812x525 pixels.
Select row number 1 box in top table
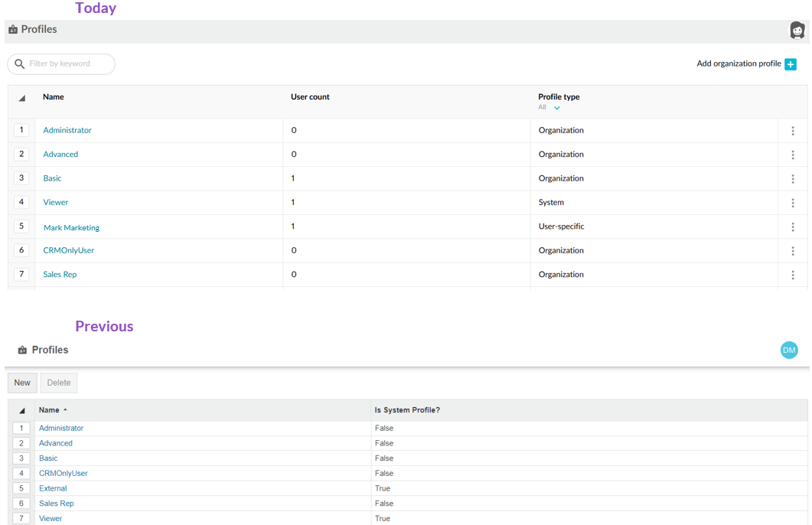21,130
